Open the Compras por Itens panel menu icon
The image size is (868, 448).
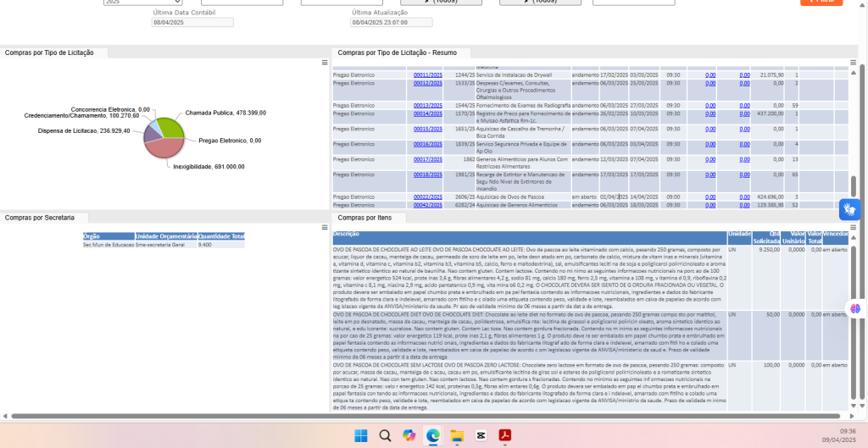[853, 227]
